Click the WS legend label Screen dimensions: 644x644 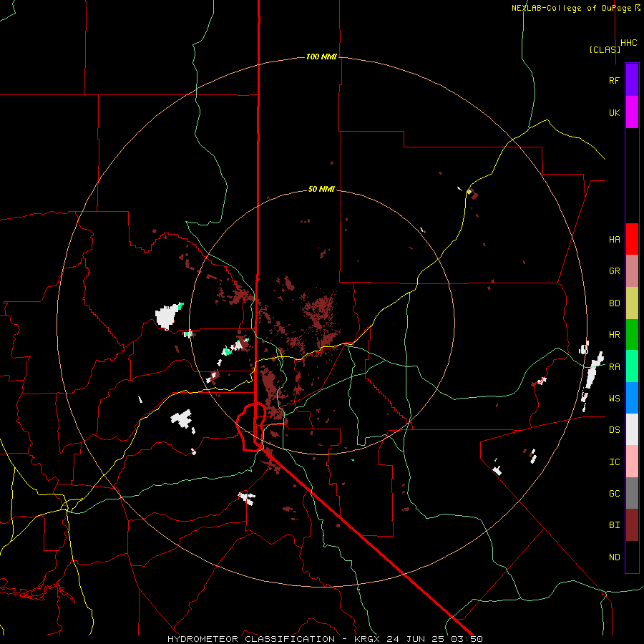point(614,399)
